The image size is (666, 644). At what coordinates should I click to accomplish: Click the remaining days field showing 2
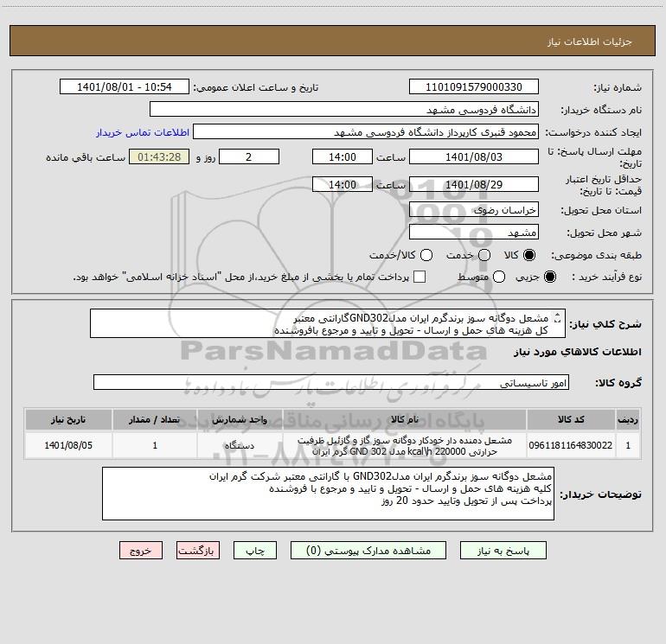tap(249, 157)
